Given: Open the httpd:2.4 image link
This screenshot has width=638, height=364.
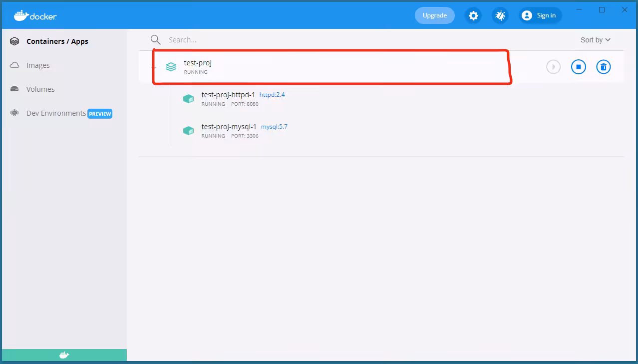Looking at the screenshot, I should [x=272, y=95].
